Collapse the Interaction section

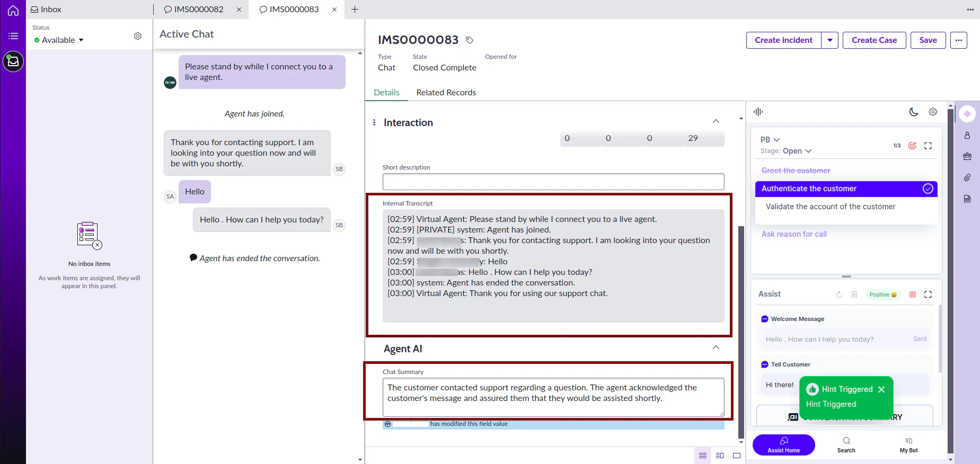coord(716,121)
